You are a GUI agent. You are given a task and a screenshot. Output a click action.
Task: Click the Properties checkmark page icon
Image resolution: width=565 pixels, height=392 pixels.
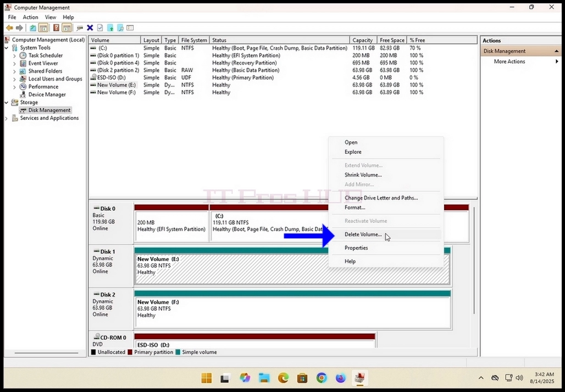tap(100, 27)
